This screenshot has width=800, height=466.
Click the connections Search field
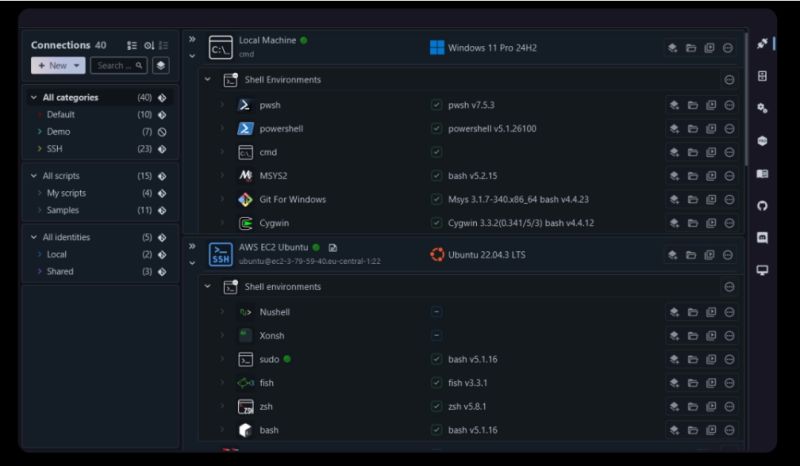118,65
